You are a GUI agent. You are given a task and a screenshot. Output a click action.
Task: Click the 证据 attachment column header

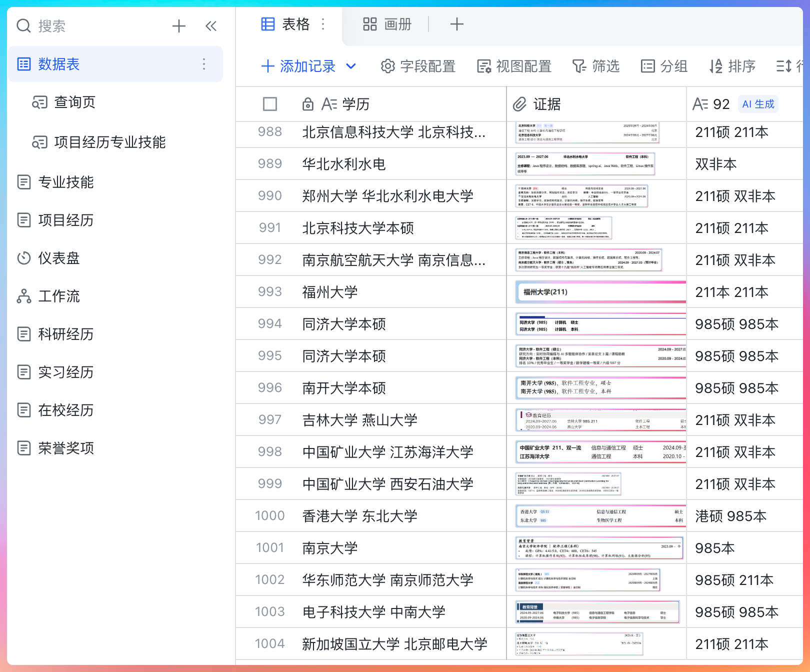tap(596, 104)
